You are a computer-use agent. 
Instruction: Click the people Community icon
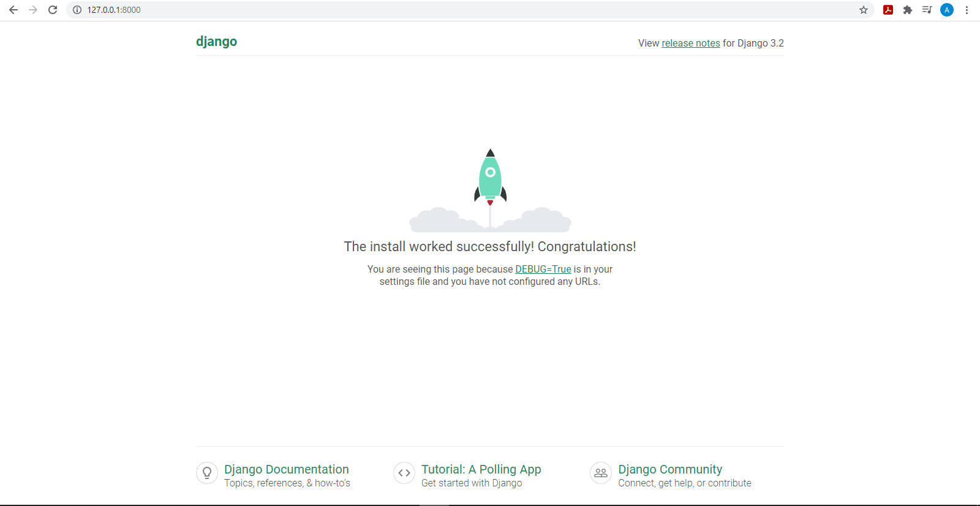pos(601,473)
